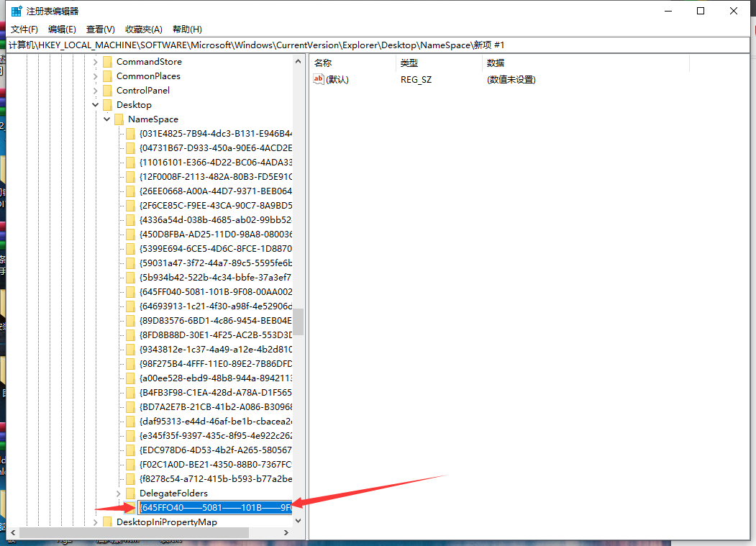Open the 帮助(H) menu

187,29
